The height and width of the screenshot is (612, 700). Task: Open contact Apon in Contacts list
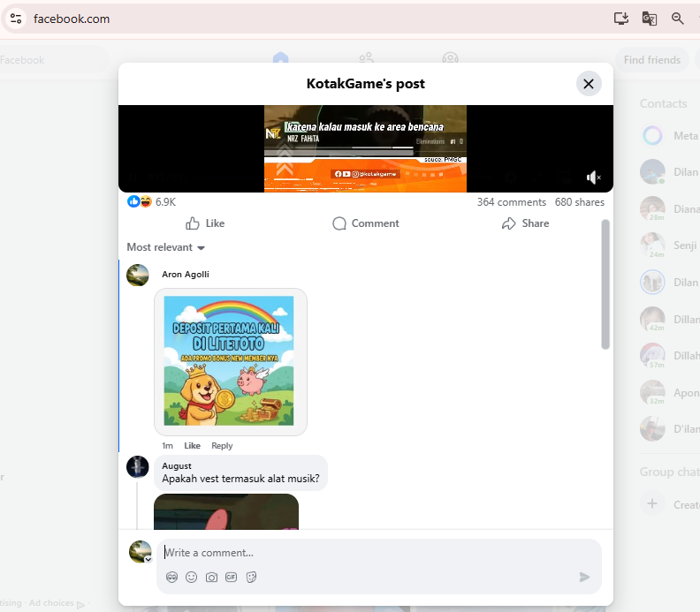click(670, 392)
